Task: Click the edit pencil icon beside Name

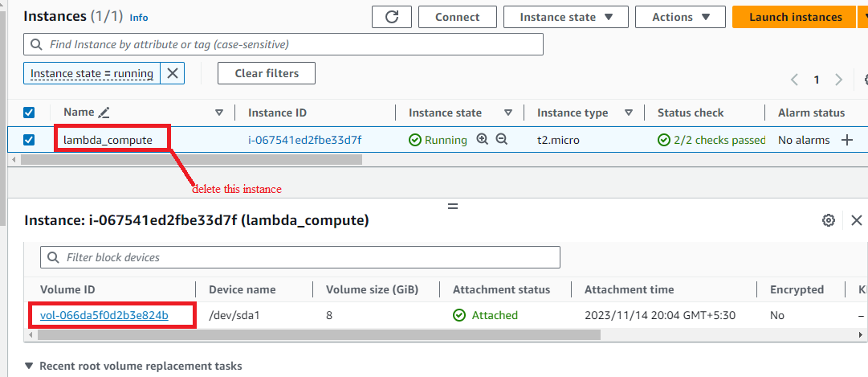Action: [x=104, y=113]
